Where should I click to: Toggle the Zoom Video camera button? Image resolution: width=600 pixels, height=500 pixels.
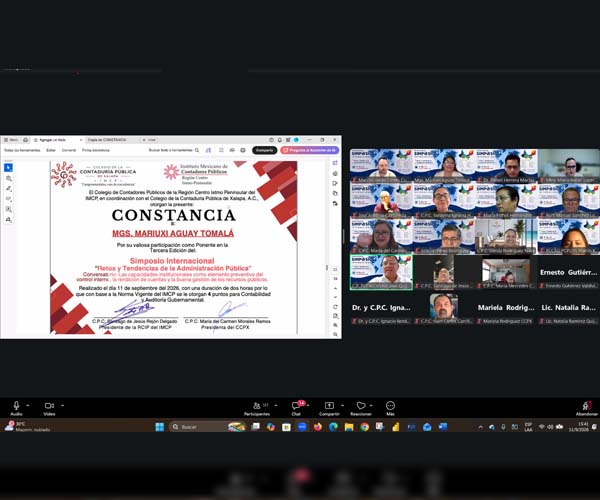pos(49,408)
